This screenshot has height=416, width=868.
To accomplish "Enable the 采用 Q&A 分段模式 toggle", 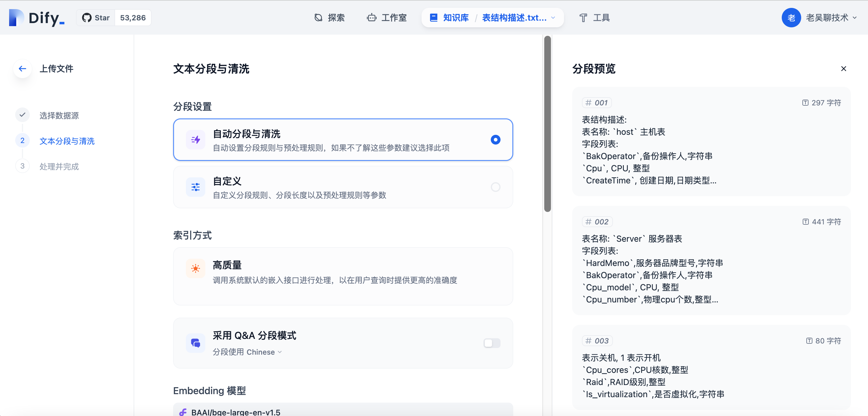I will pos(492,343).
